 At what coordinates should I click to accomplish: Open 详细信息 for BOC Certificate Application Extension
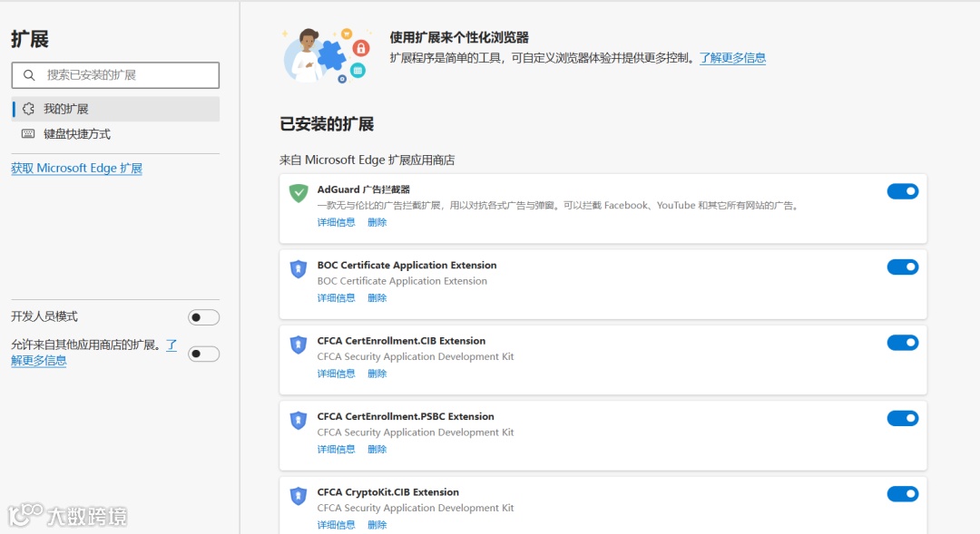pos(337,298)
